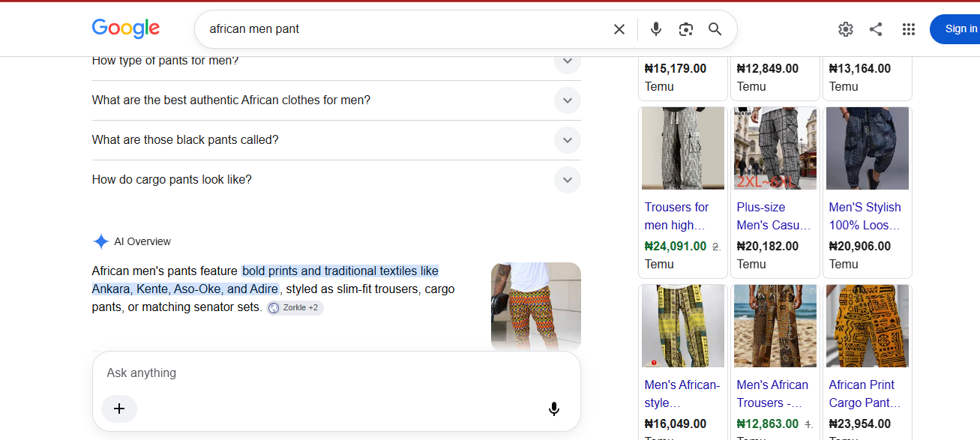
Task: Click Temu under the ₦20,182.00 item
Action: pyautogui.click(x=751, y=264)
